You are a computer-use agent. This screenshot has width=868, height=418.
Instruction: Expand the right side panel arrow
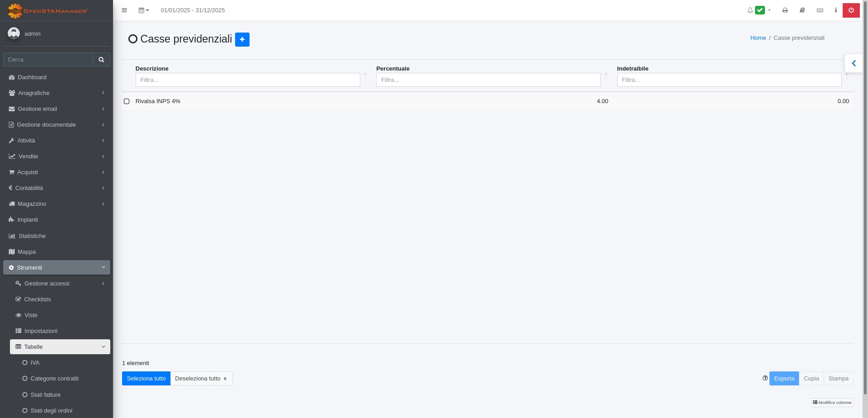coord(853,63)
